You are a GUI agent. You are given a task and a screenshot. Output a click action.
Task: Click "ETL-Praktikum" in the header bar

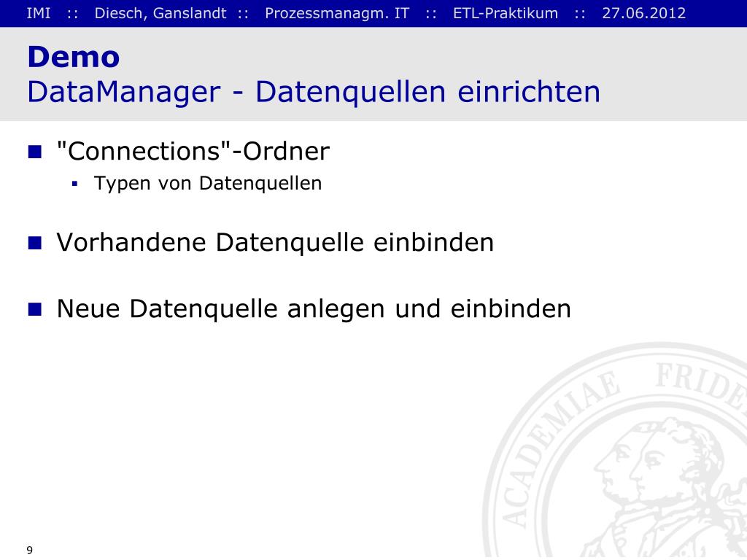click(x=506, y=13)
